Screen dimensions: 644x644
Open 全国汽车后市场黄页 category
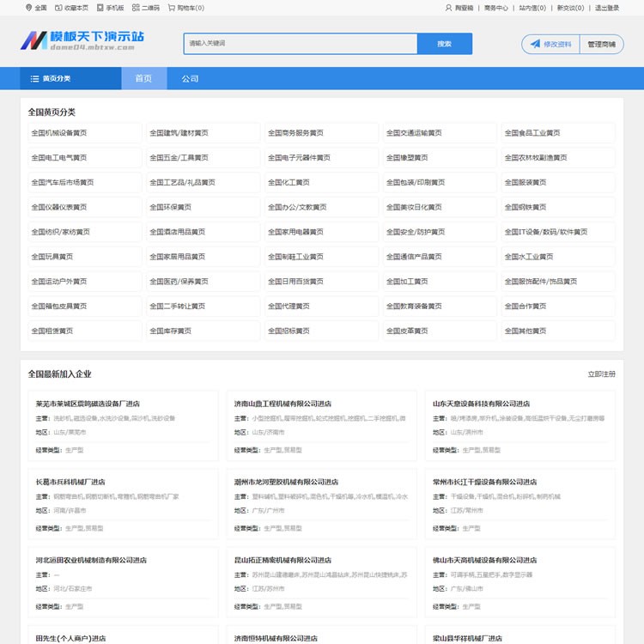pyautogui.click(x=85, y=182)
